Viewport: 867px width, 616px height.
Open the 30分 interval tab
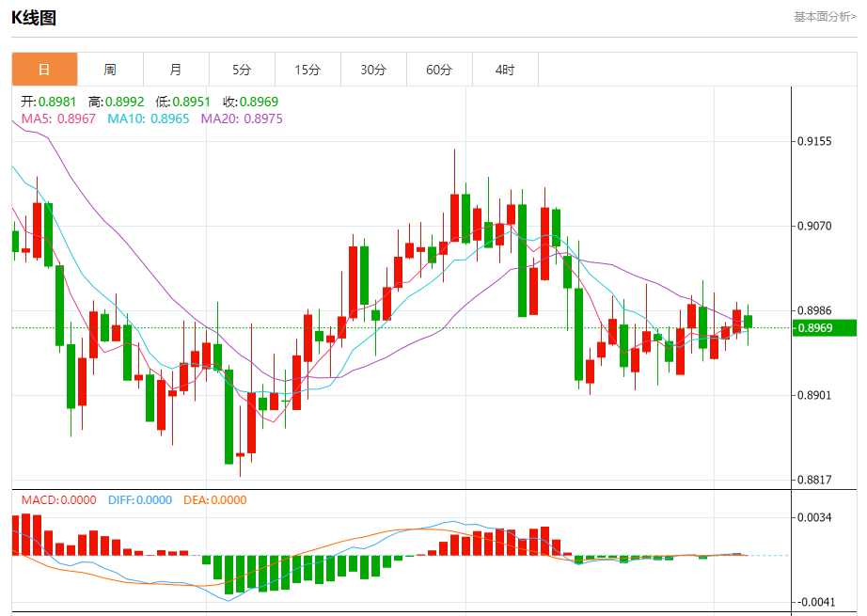coord(373,70)
